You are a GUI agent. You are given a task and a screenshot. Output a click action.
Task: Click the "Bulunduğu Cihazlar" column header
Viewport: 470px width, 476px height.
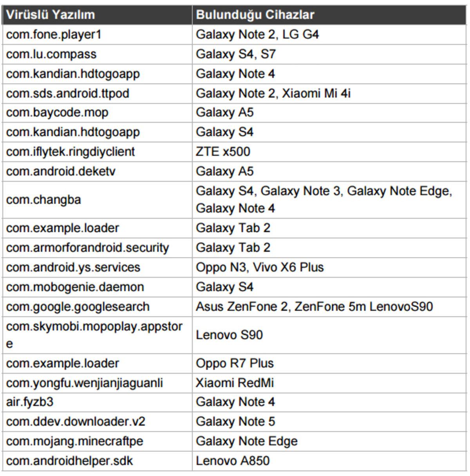point(255,15)
